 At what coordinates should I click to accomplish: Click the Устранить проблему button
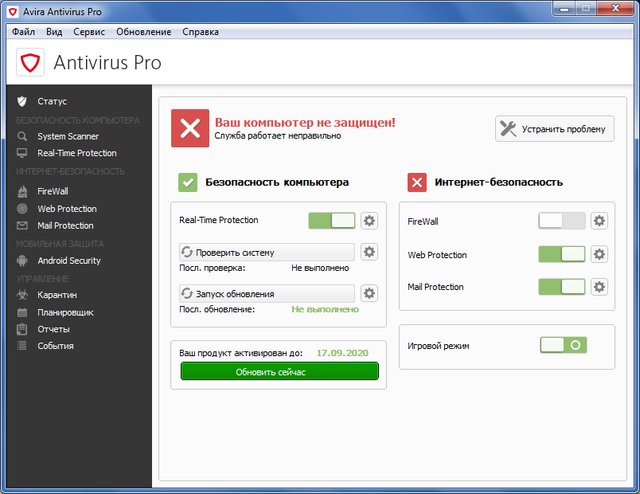555,128
